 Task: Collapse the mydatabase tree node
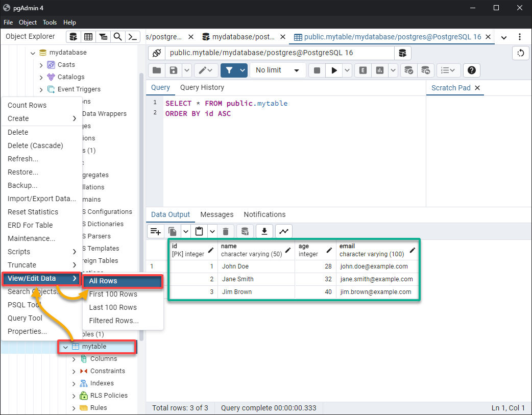(33, 53)
